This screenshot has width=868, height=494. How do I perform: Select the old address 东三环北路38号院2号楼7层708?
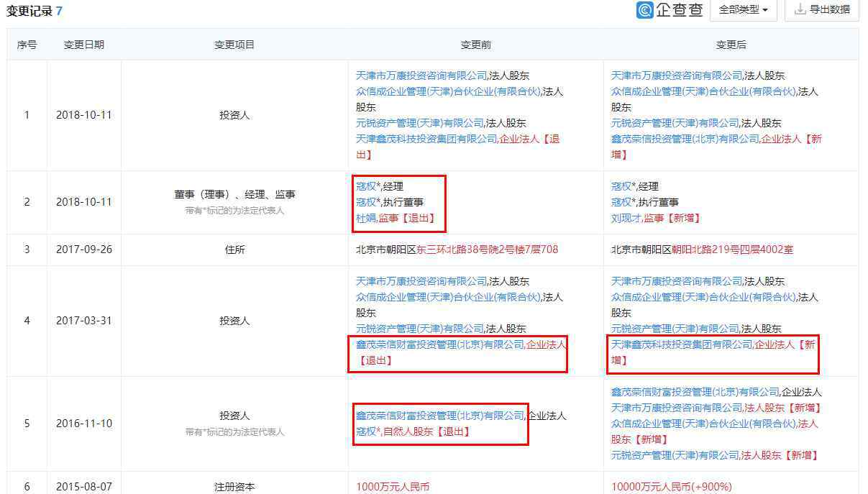[x=487, y=250]
